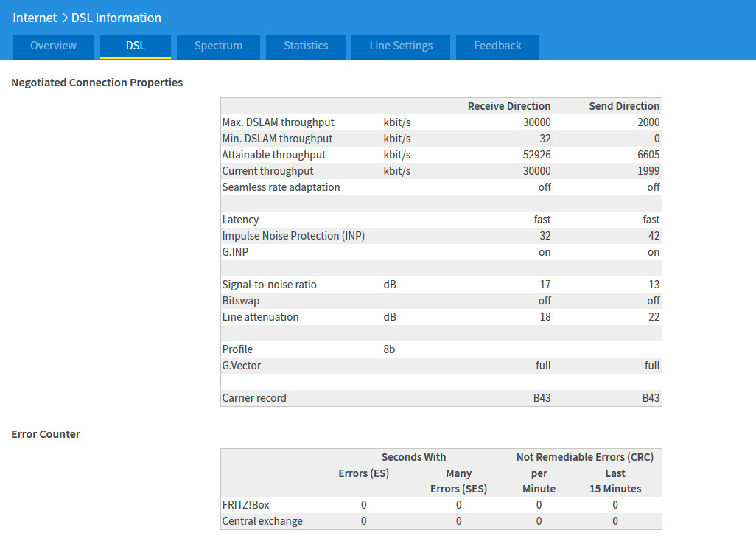This screenshot has width=756, height=547.
Task: Click the FRITZ!Box row in Error Counter
Action: [x=245, y=505]
